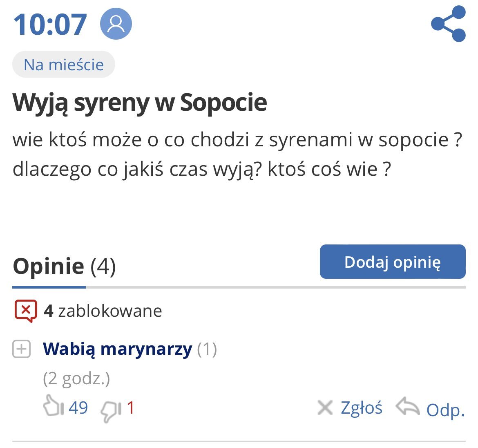Select the "Opinie (4)" tab
Screen dimensions: 478x448
(x=64, y=267)
